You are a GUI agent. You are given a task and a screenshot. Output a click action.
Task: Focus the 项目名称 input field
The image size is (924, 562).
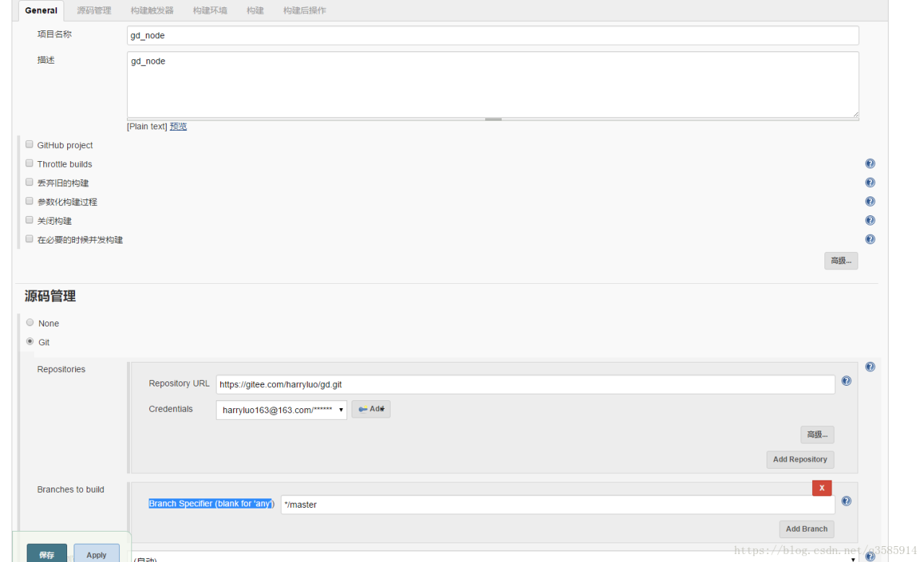pos(493,35)
